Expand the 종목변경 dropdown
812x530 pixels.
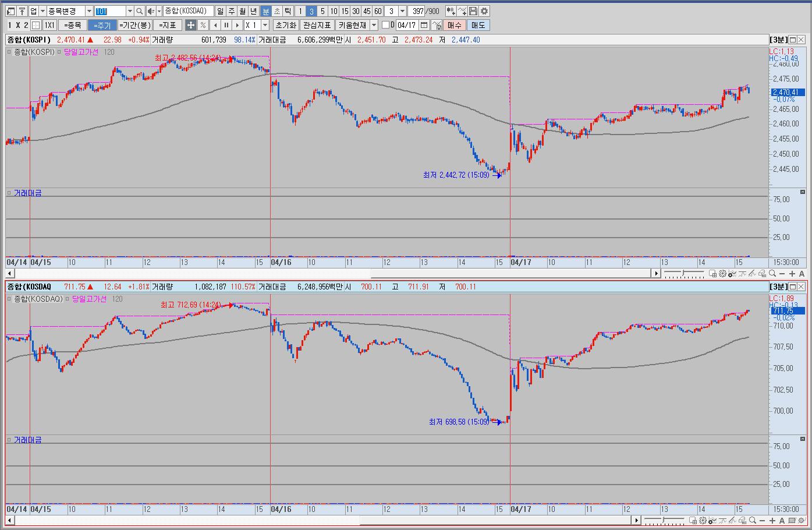89,11
